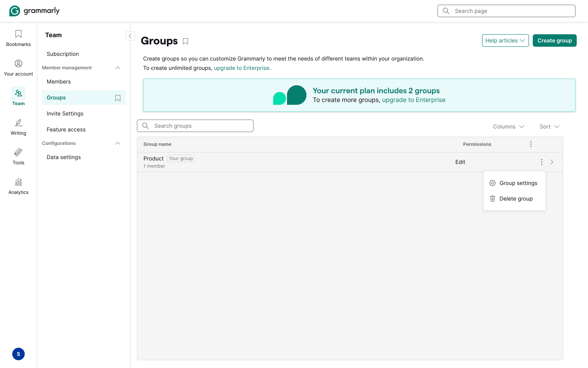
Task: Toggle bookmark icon on Groups sidebar item
Action: click(x=118, y=98)
